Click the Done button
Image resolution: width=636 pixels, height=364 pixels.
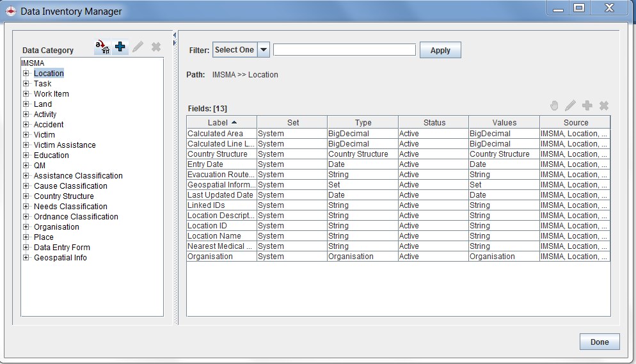[x=599, y=342]
